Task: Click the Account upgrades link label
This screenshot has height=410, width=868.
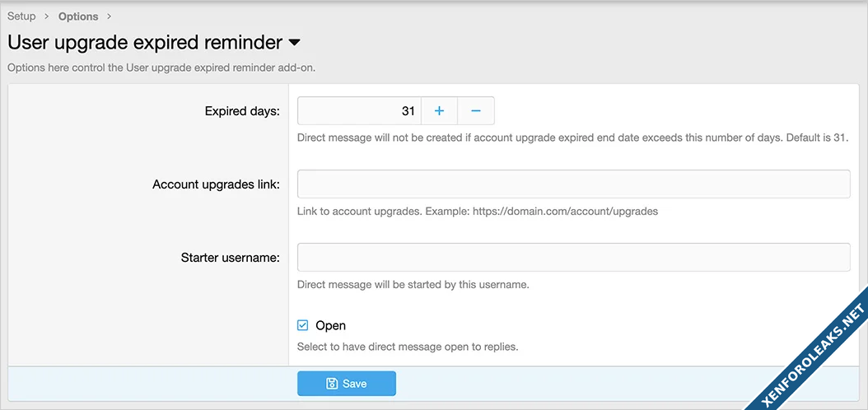Action: [216, 184]
